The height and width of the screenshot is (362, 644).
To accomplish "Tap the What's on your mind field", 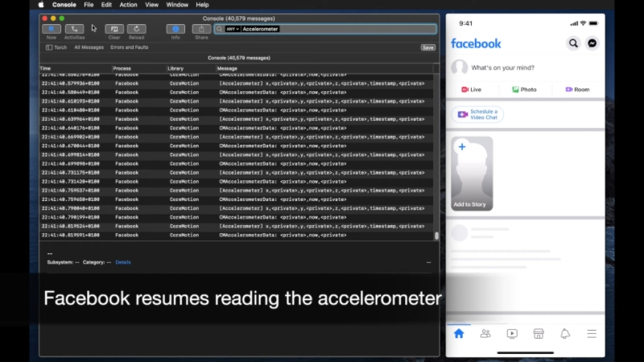I will (x=502, y=68).
